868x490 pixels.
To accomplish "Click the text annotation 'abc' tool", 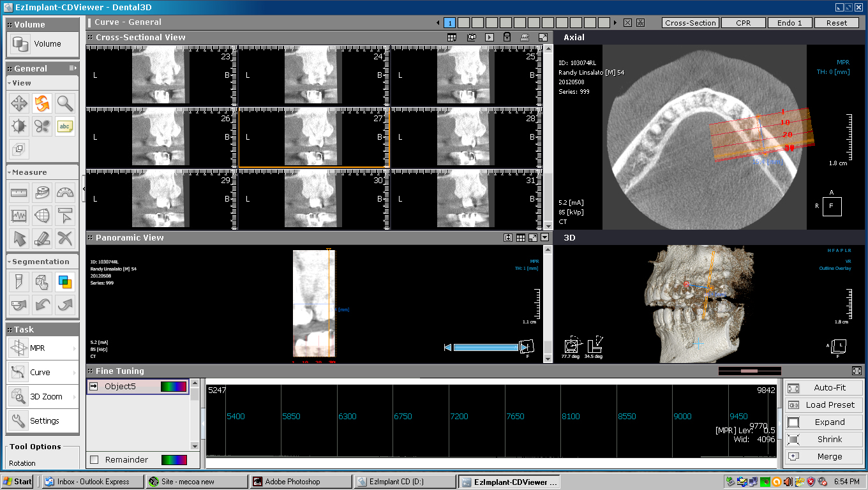I will 65,126.
